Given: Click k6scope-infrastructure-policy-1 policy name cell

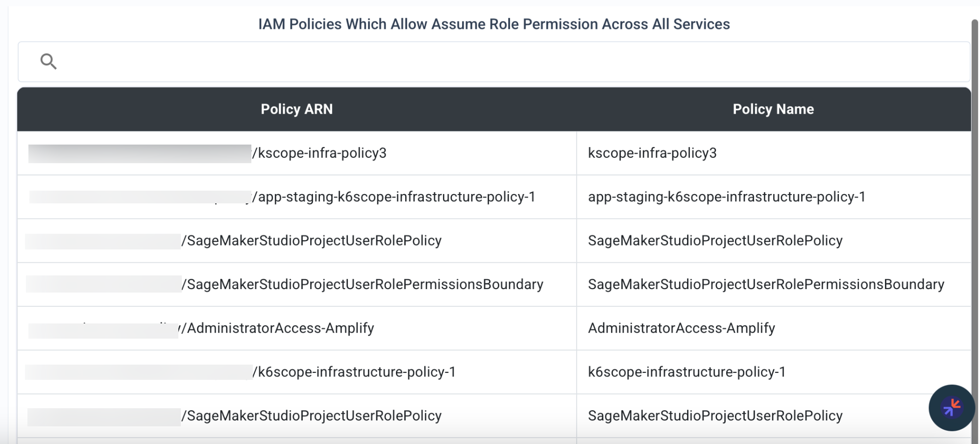Looking at the screenshot, I should [x=774, y=372].
